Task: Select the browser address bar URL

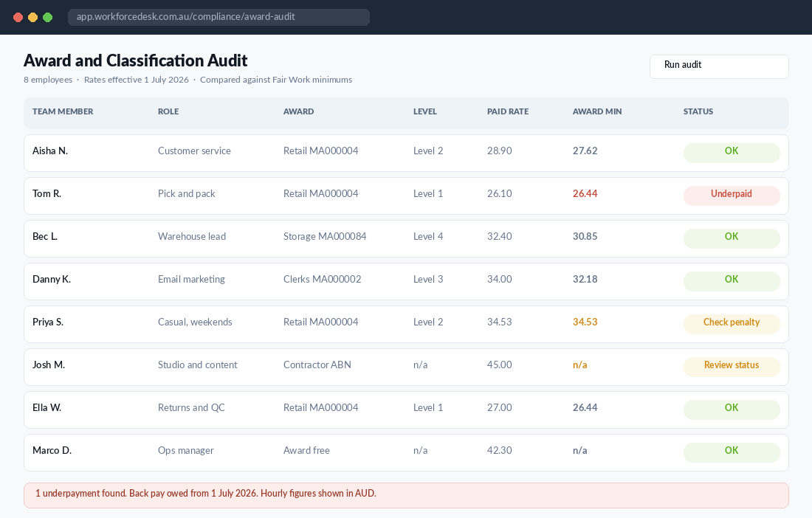Action: click(219, 16)
